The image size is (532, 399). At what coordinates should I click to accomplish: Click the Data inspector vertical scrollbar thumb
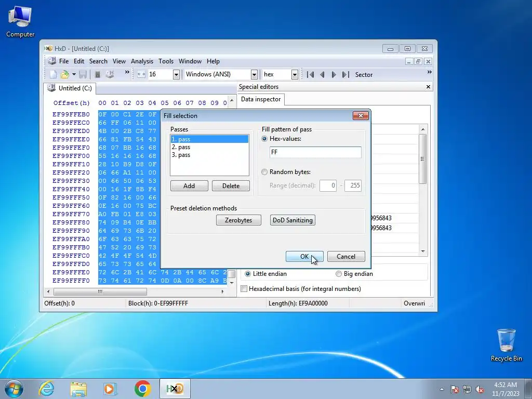422,159
